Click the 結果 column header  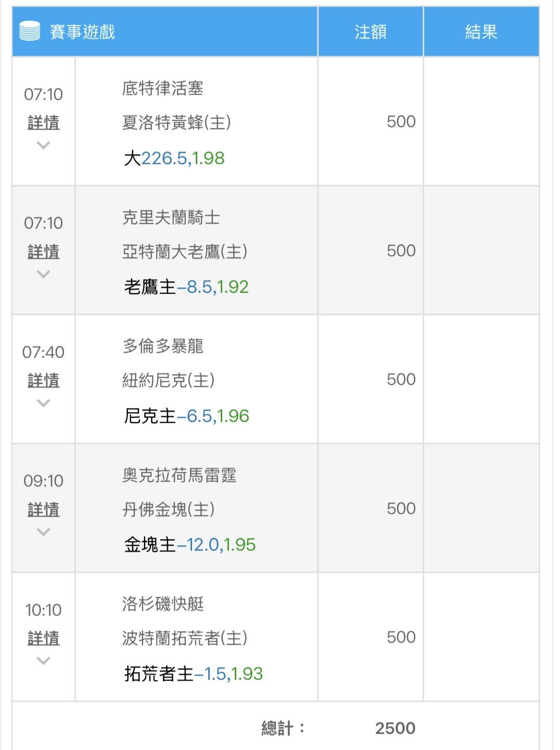(481, 32)
